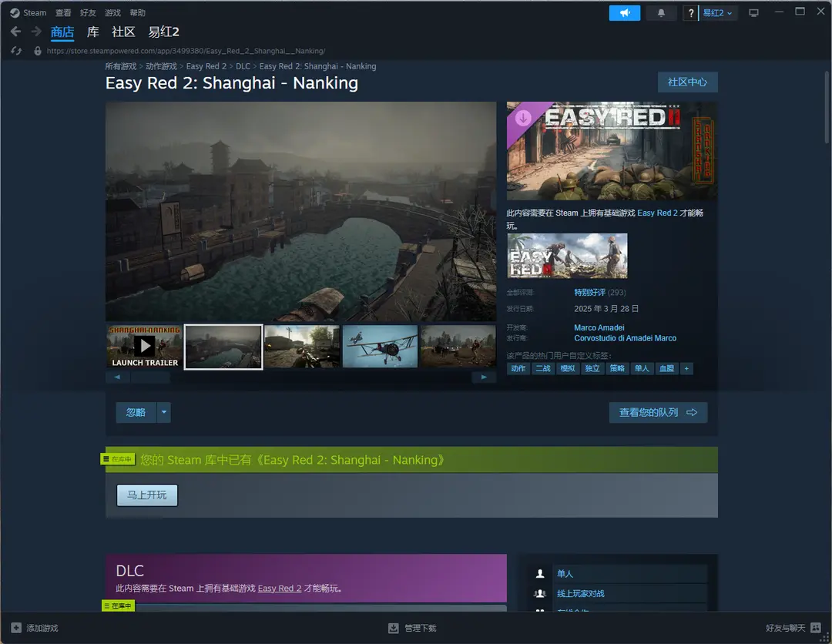Open the 特别好评 reviews link
Screen dimensions: 832x644
589,292
